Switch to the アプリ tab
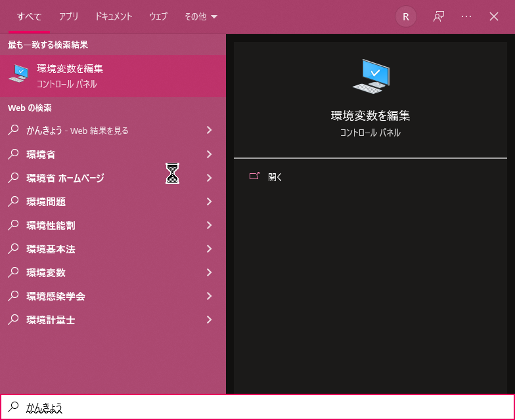515x420 pixels. (69, 17)
